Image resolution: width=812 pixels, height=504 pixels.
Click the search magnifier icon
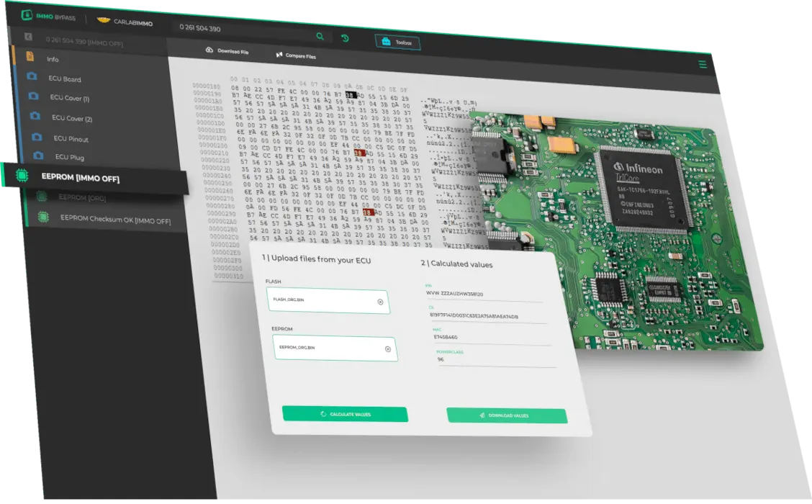coord(319,36)
